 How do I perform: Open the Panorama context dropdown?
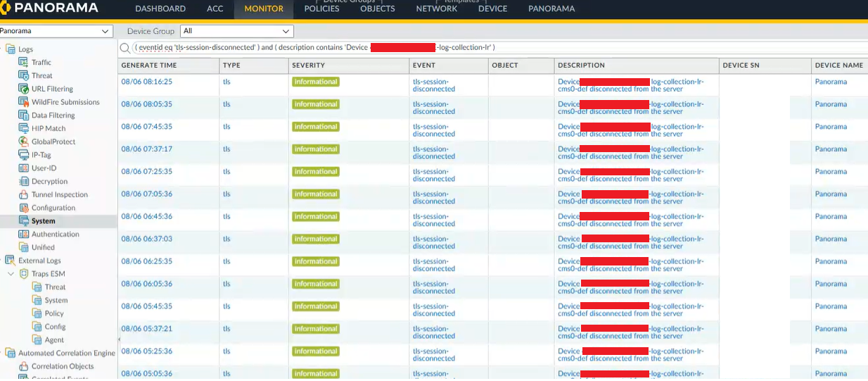(56, 31)
